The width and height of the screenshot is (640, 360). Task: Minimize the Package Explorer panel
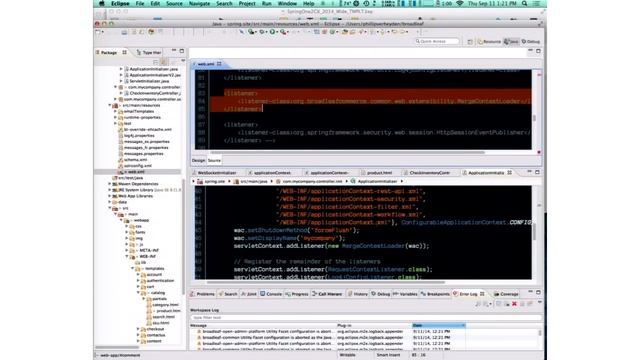pos(174,51)
